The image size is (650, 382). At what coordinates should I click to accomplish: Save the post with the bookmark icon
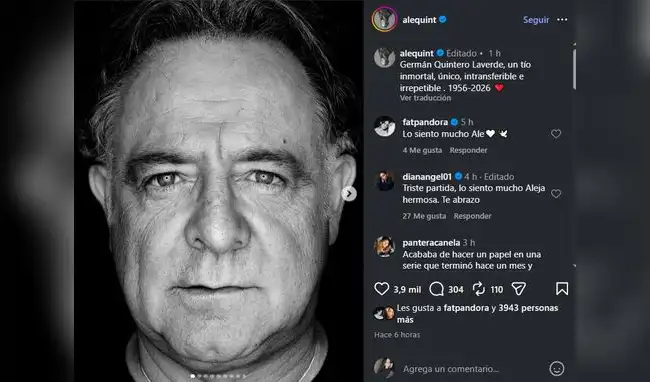point(562,289)
